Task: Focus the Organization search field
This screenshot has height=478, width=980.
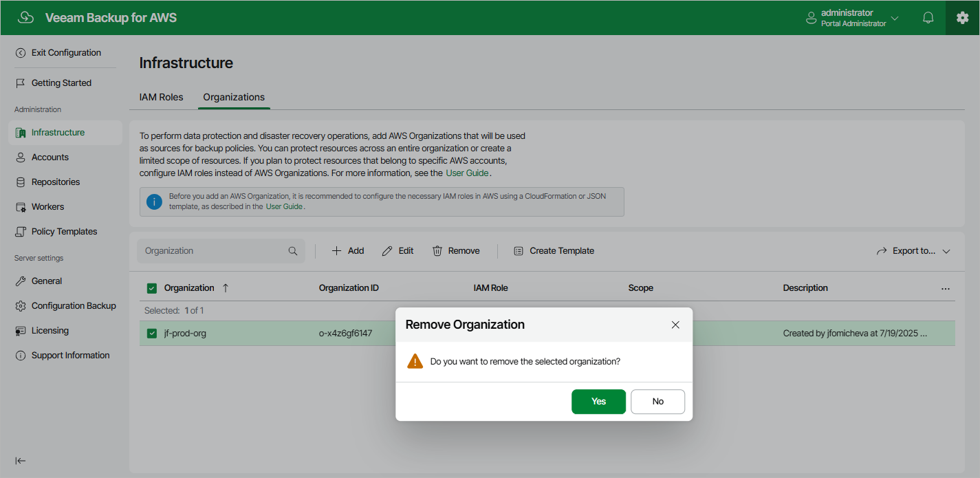Action: (x=221, y=251)
